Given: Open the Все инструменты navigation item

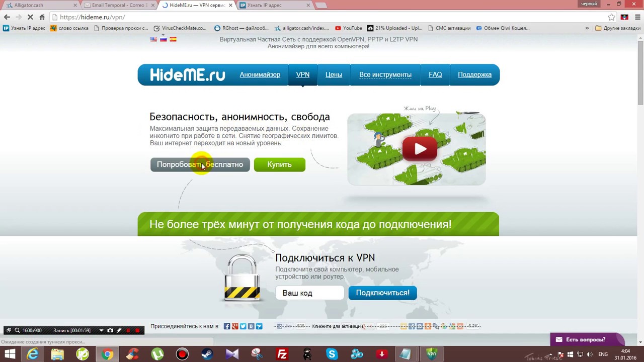Looking at the screenshot, I should pyautogui.click(x=385, y=74).
